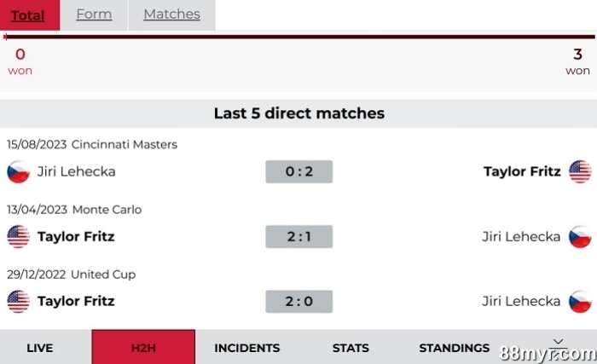Open the Form tab
Image resolution: width=597 pixels, height=364 pixels.
point(94,14)
